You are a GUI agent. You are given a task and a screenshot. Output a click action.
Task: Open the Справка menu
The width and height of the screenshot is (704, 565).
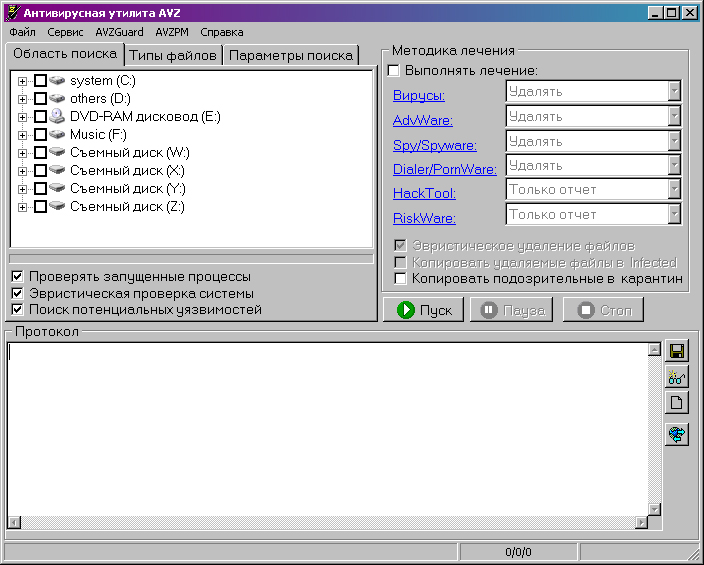222,32
